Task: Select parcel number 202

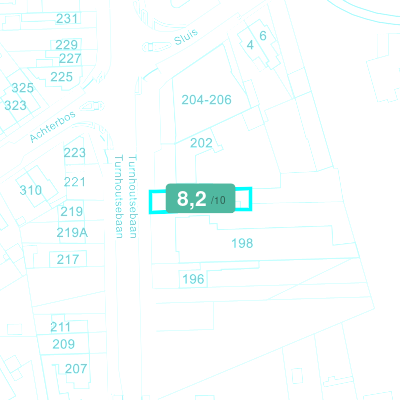Action: [201, 143]
